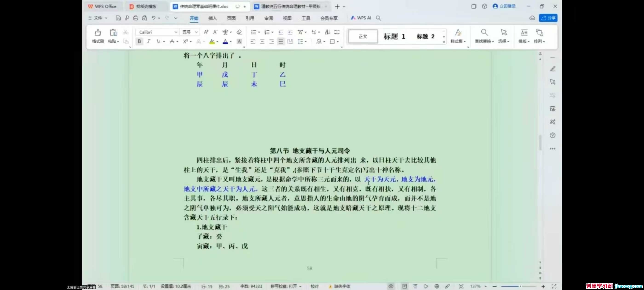Click the Paste clipboard icon
The height and width of the screenshot is (290, 644).
tap(113, 33)
